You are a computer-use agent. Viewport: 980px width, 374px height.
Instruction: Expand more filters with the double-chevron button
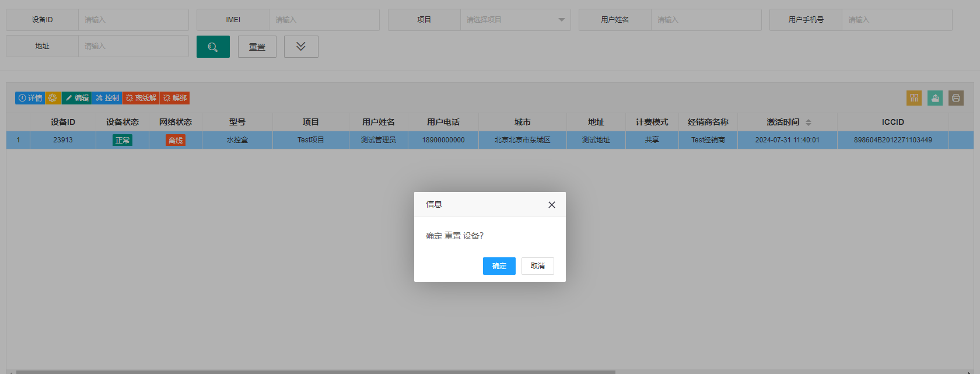(x=301, y=47)
